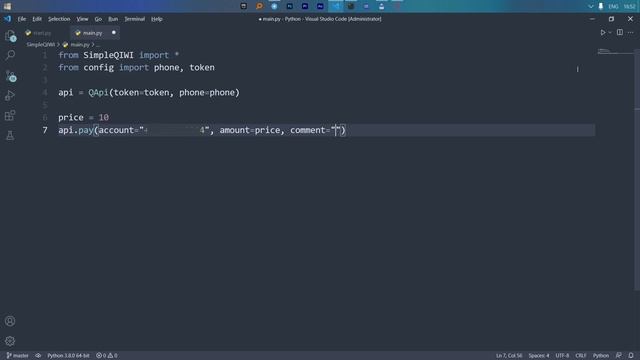Run Python file with play button

click(x=602, y=33)
